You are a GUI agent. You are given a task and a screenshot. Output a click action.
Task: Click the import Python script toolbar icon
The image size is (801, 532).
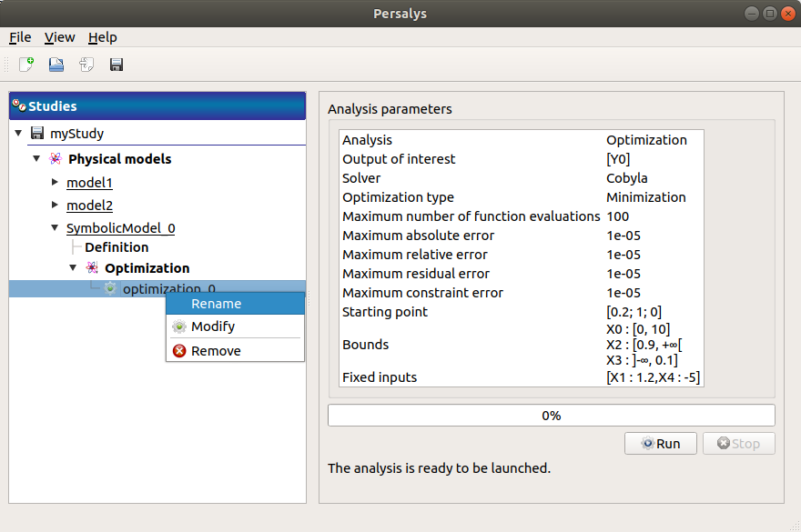pos(86,64)
